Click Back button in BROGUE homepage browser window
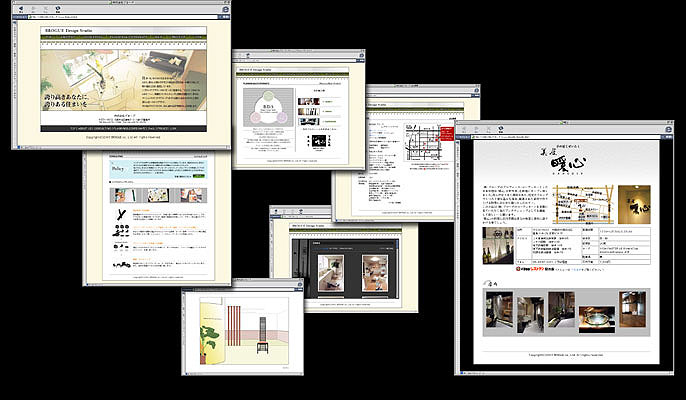This screenshot has height=400, width=686. [21, 8]
